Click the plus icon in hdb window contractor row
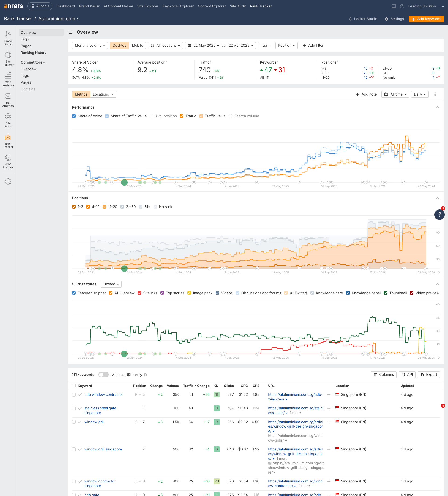Image resolution: width=448 pixels, height=496 pixels. (329, 395)
